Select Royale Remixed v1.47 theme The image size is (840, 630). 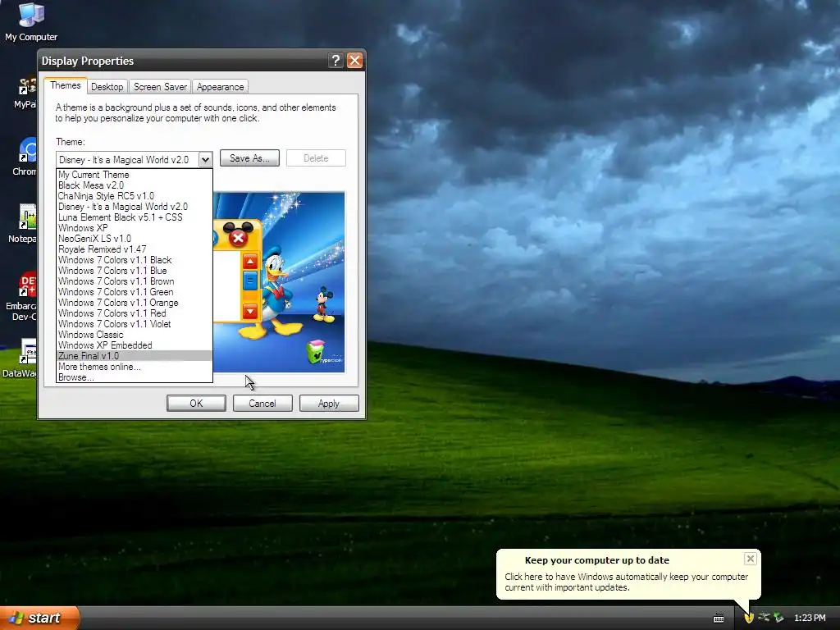click(135, 249)
